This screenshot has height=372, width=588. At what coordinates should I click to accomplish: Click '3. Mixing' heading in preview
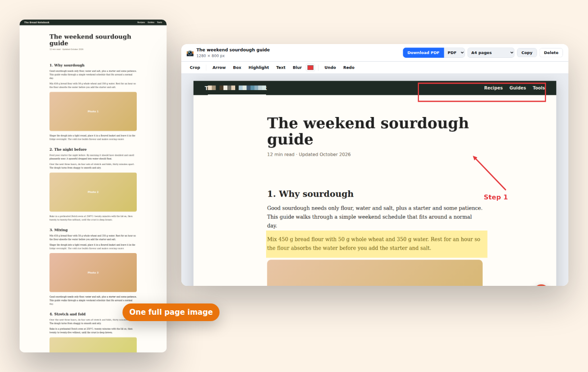tap(59, 230)
